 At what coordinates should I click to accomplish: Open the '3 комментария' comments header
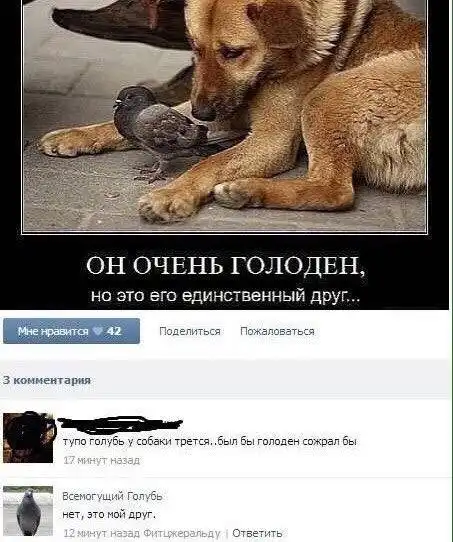[47, 380]
